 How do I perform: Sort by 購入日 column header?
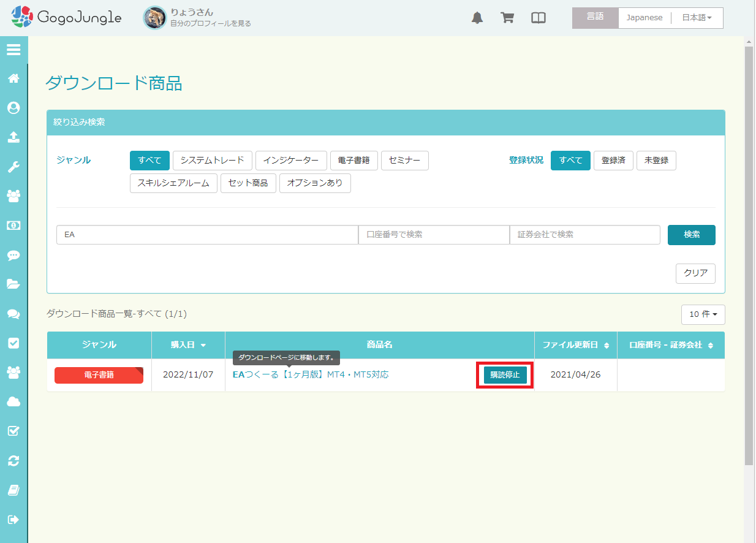188,345
